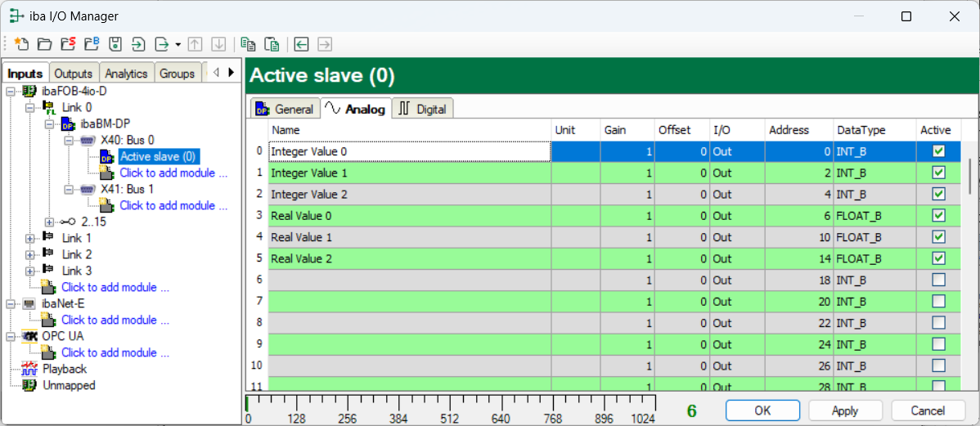Uncheck Active for Integer Value 1
The image size is (980, 426).
[x=938, y=173]
